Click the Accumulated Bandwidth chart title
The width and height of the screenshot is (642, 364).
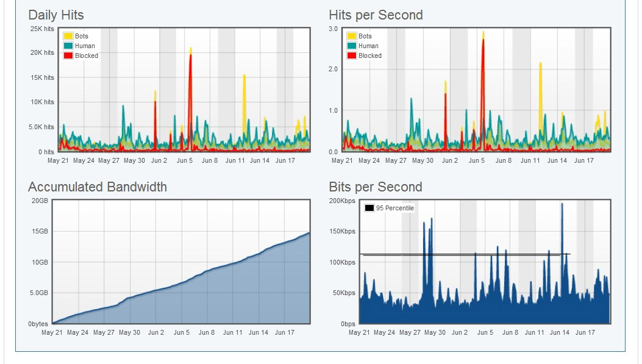[x=98, y=187]
